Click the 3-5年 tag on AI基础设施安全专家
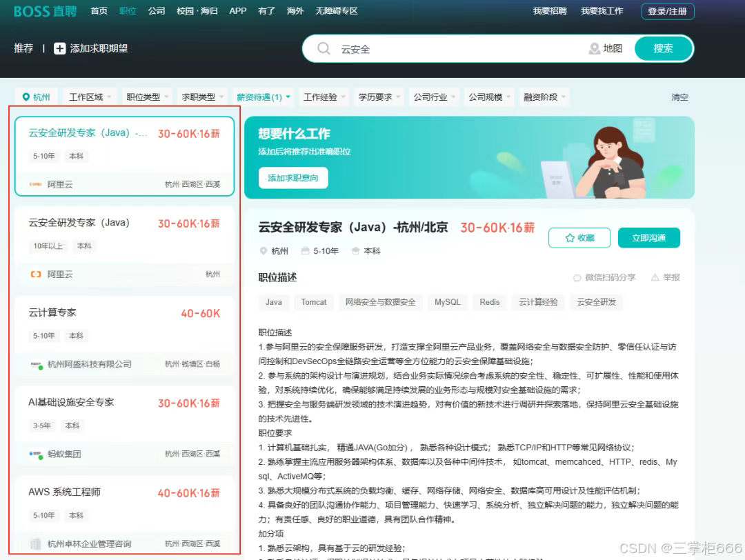 (42, 426)
